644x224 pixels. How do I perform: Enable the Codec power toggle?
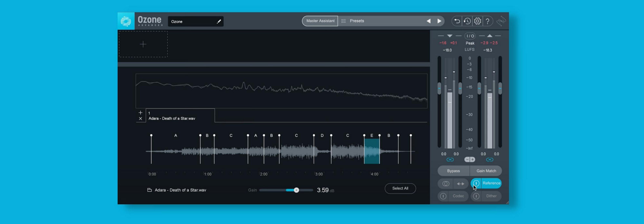(443, 196)
